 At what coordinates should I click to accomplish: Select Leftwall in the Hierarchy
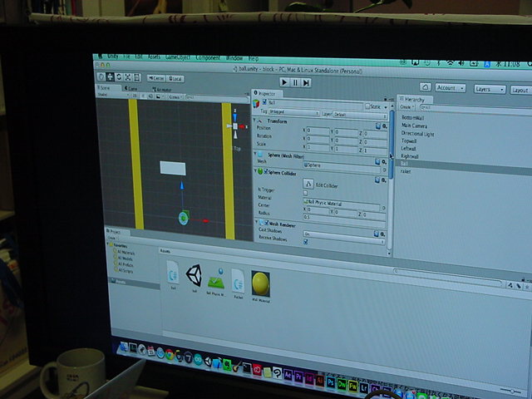pyautogui.click(x=408, y=149)
